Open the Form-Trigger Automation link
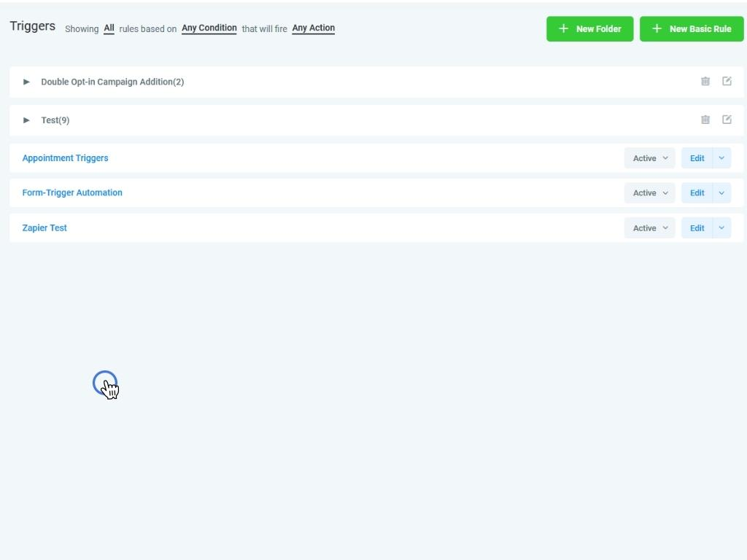The width and height of the screenshot is (747, 560). (x=72, y=192)
